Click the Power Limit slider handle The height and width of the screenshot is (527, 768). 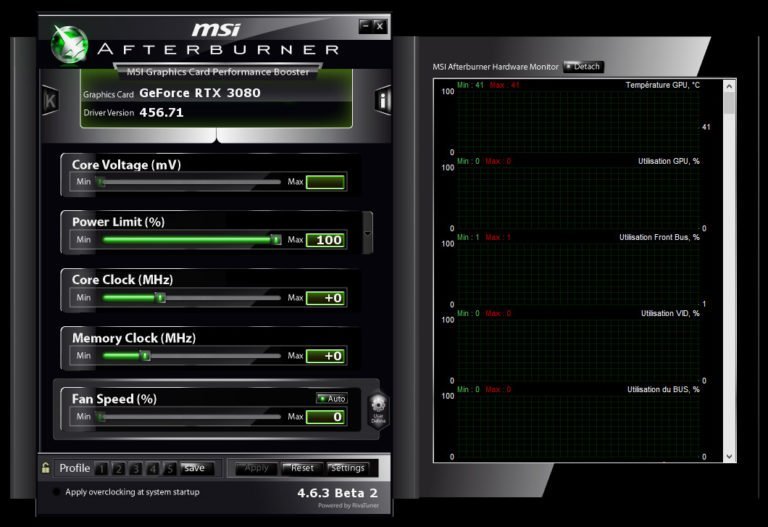(276, 240)
